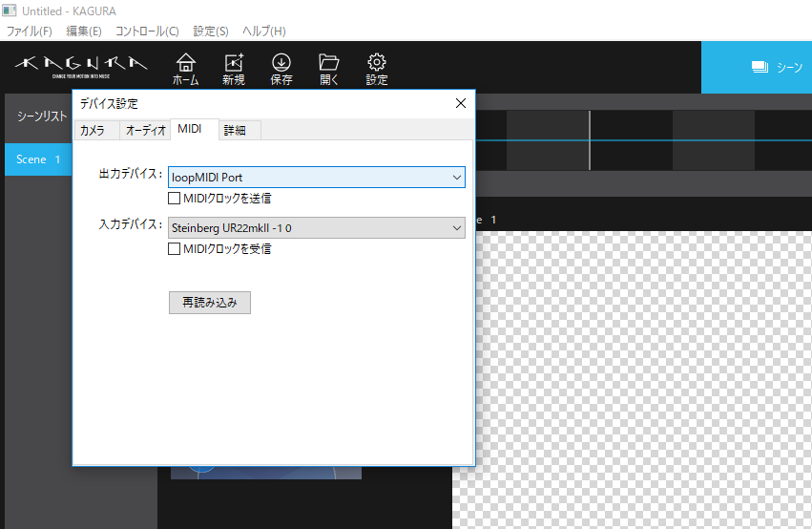Select Scene 1 in the scene list

(x=38, y=159)
